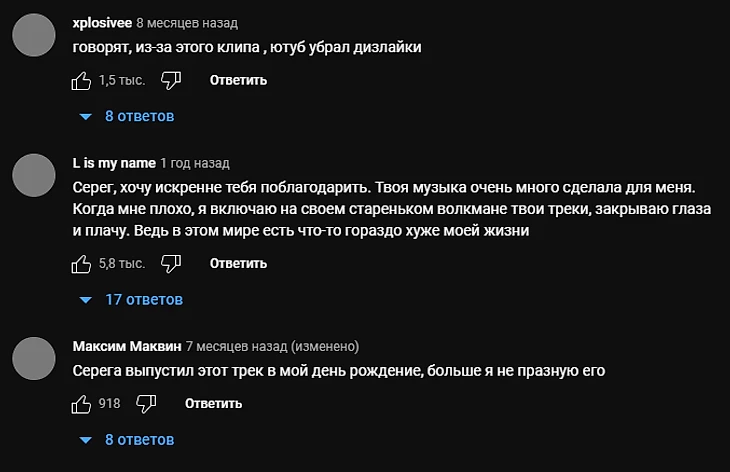
Task: Click Ответить under the L is my name comment
Action: pyautogui.click(x=238, y=264)
